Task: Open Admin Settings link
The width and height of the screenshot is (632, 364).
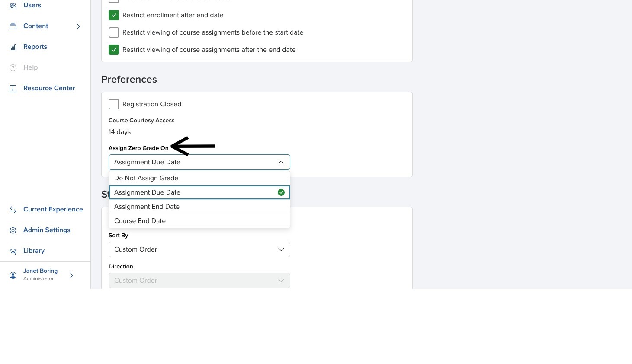Action: 47,230
